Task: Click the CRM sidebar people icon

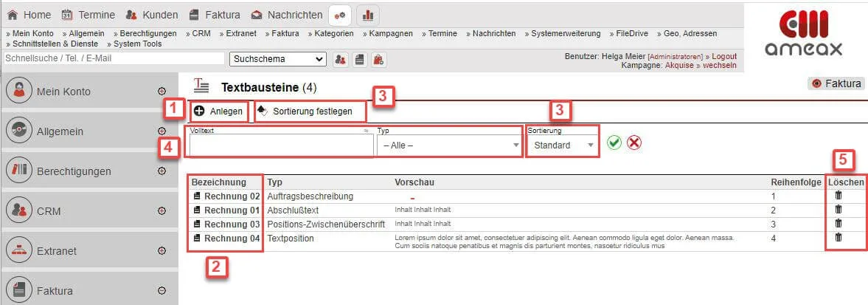Action: [x=21, y=211]
